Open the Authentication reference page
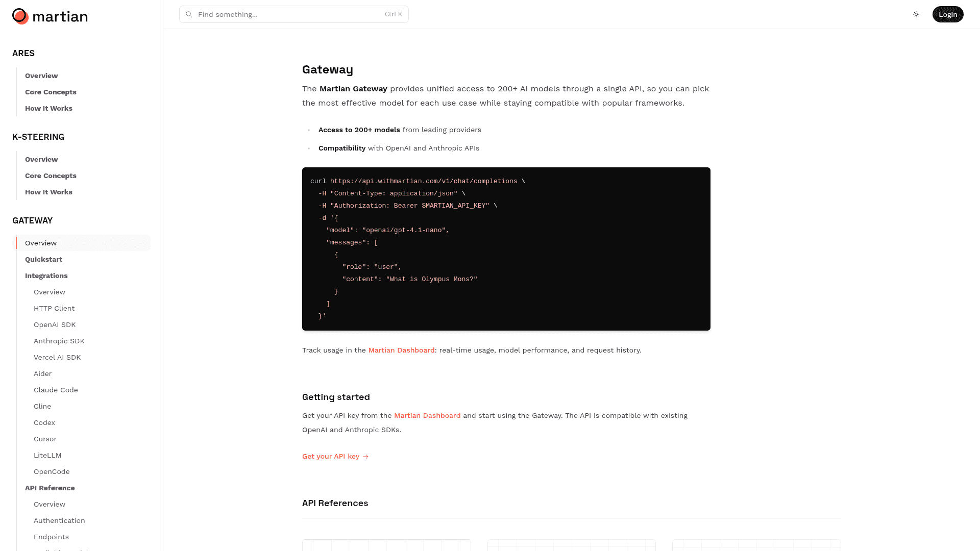The height and width of the screenshot is (551, 980). (x=59, y=520)
